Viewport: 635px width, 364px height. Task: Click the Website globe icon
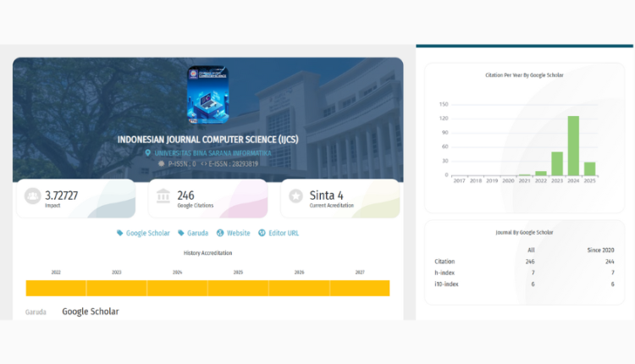[x=220, y=233]
